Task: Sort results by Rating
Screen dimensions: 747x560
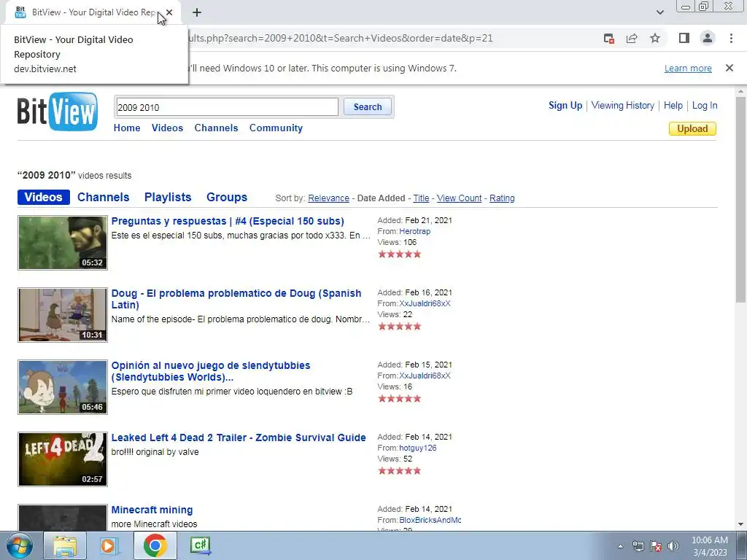Action: pyautogui.click(x=502, y=198)
